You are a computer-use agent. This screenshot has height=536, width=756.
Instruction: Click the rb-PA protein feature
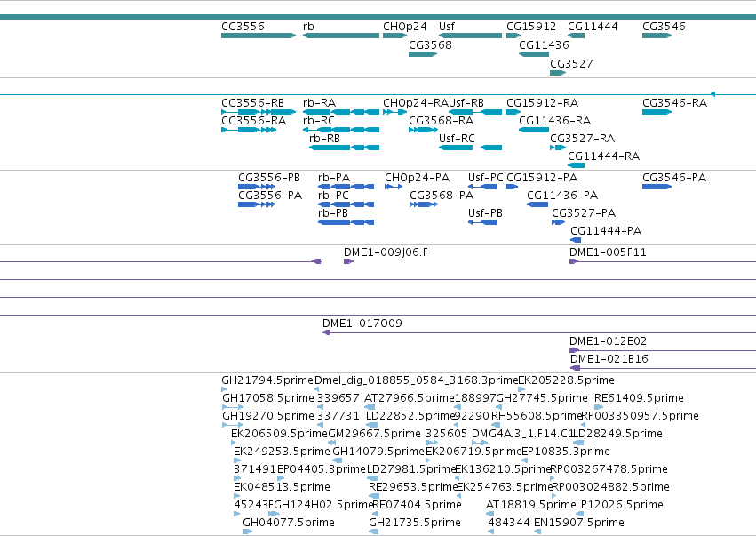346,187
